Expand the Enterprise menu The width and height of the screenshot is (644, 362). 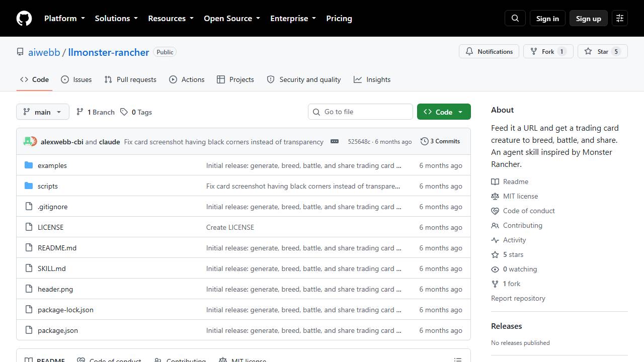[x=293, y=18]
